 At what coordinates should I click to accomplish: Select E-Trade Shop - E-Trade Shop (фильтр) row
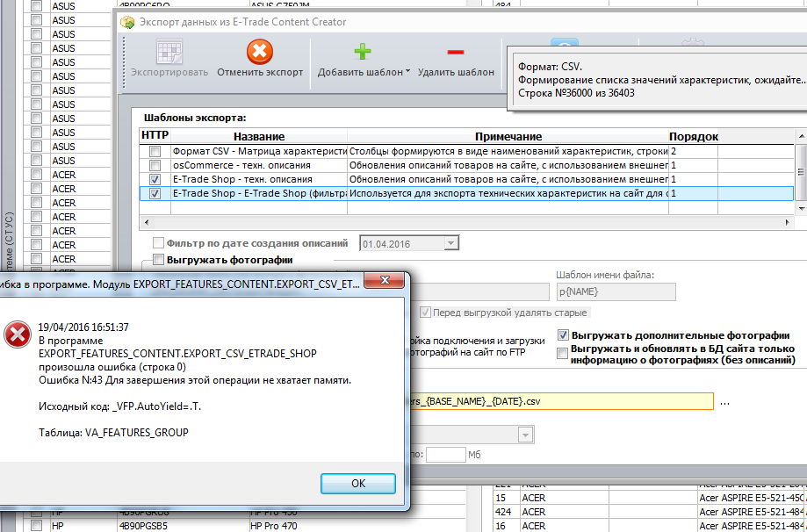pos(467,193)
